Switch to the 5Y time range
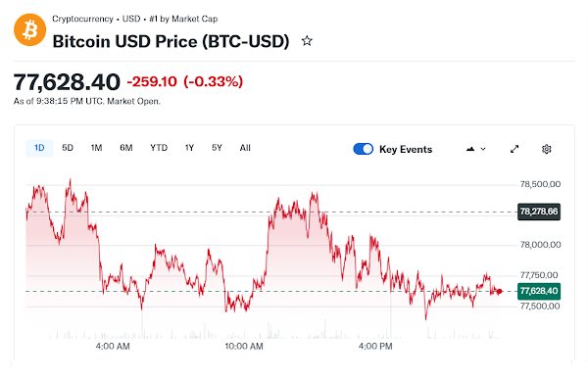 point(217,148)
